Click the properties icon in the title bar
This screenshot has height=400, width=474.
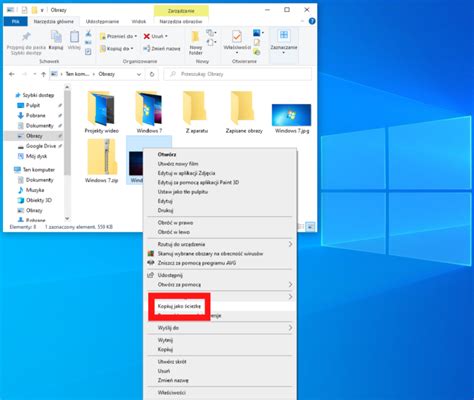tap(24, 10)
